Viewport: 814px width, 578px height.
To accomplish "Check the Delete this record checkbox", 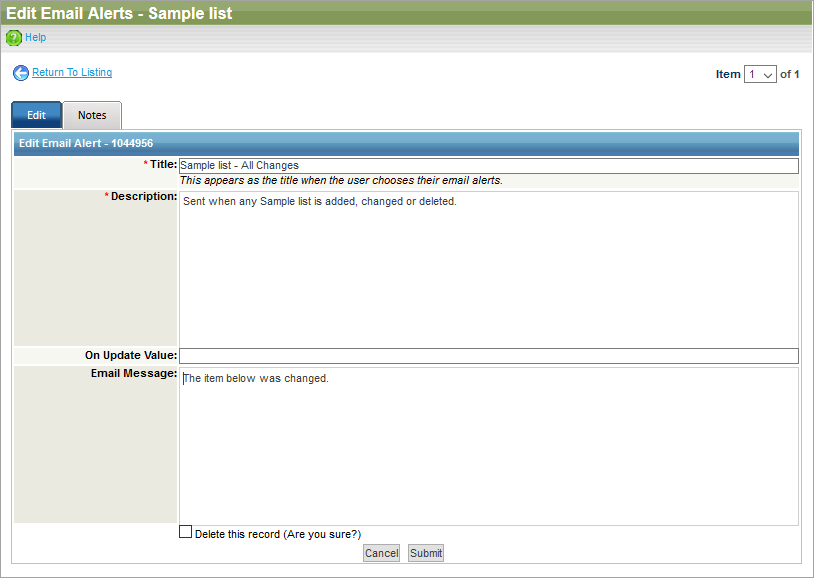I will (185, 532).
